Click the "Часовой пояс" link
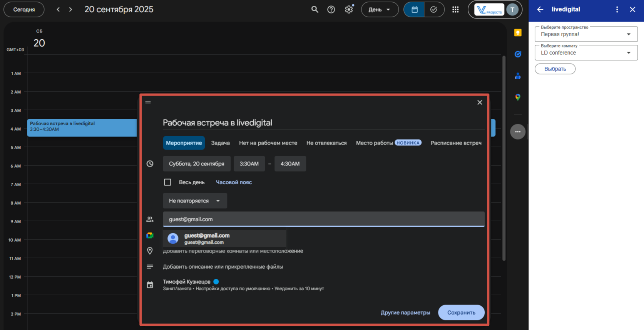 (234, 182)
